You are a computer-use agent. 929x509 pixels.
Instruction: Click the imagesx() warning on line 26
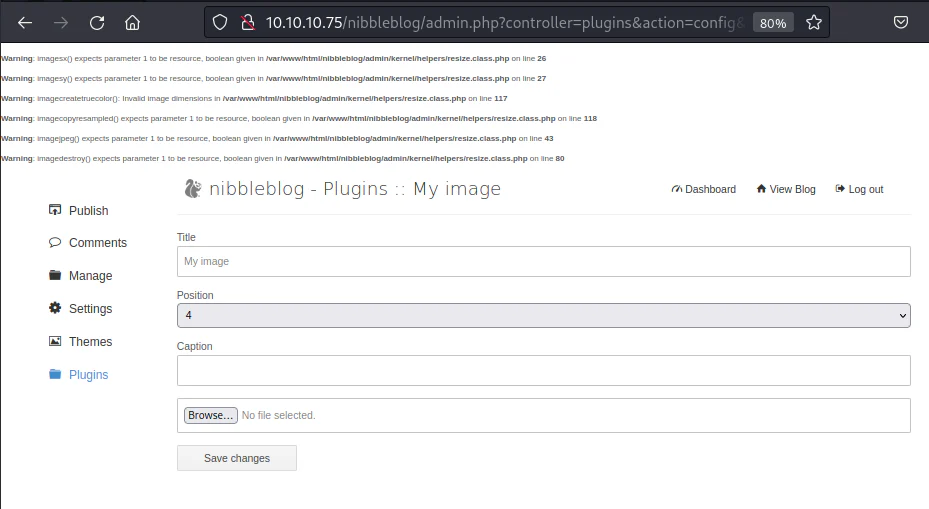274,59
